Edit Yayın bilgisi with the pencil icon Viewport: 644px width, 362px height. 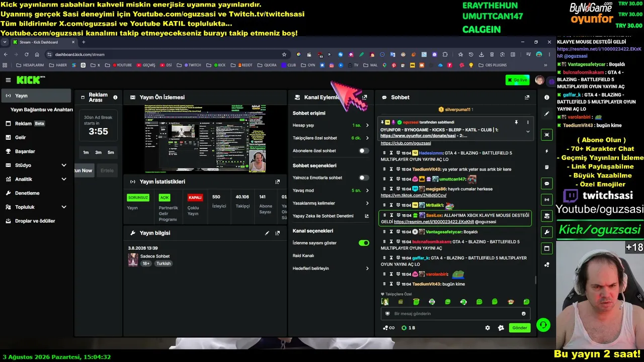click(x=267, y=233)
